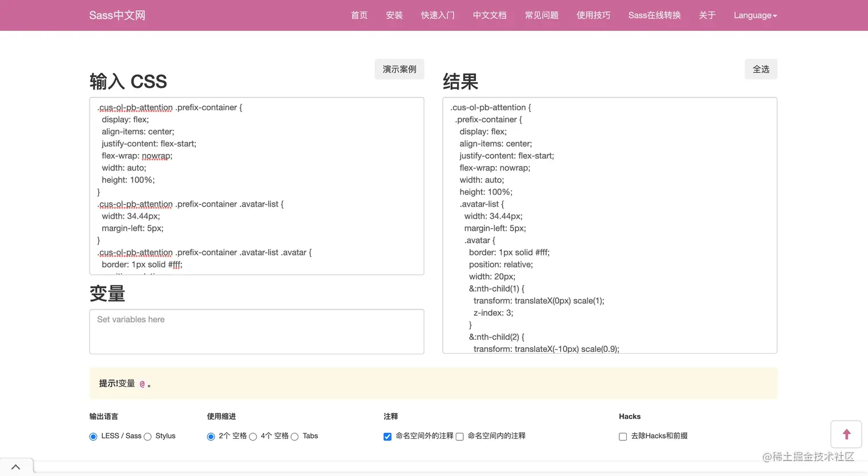This screenshot has width=868, height=476.
Task: Toggle the 命名空间外的注释 checkbox
Action: [387, 437]
